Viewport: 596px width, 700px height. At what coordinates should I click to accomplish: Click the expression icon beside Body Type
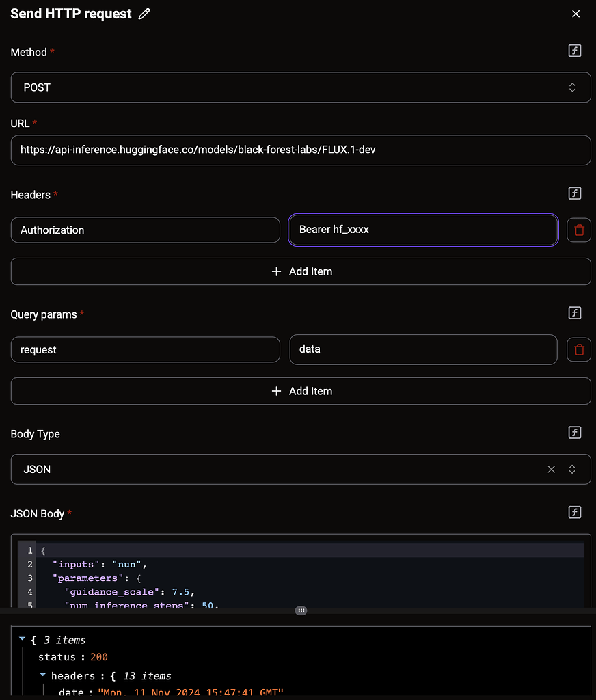574,432
